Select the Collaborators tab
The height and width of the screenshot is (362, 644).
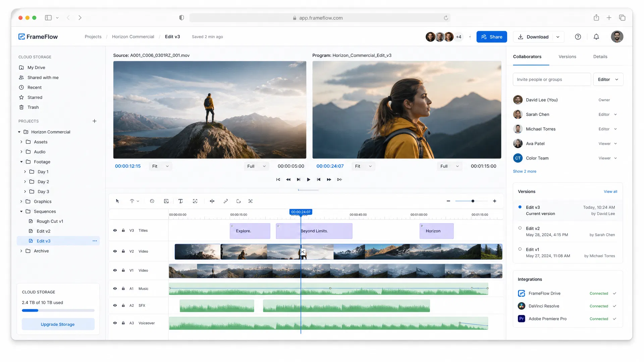(527, 57)
